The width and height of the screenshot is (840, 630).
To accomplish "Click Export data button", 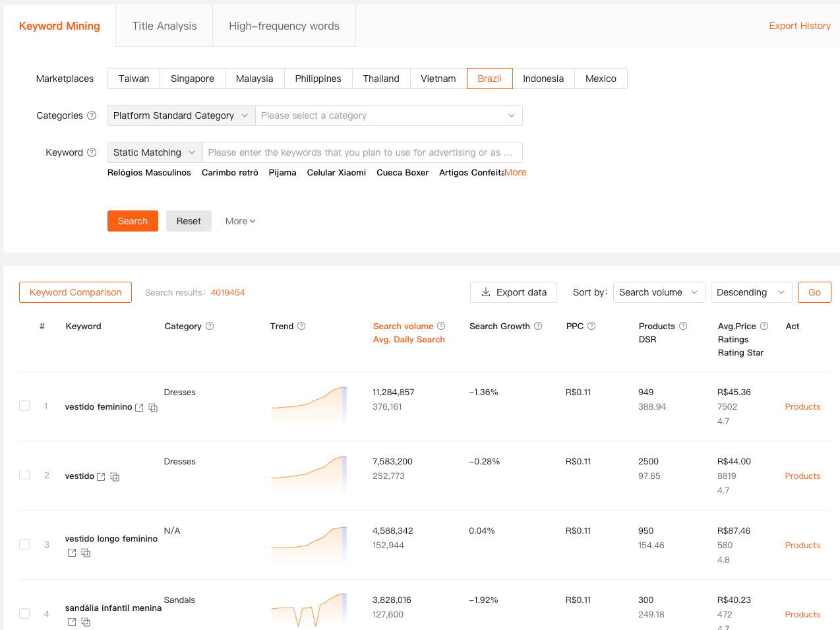I will [513, 292].
